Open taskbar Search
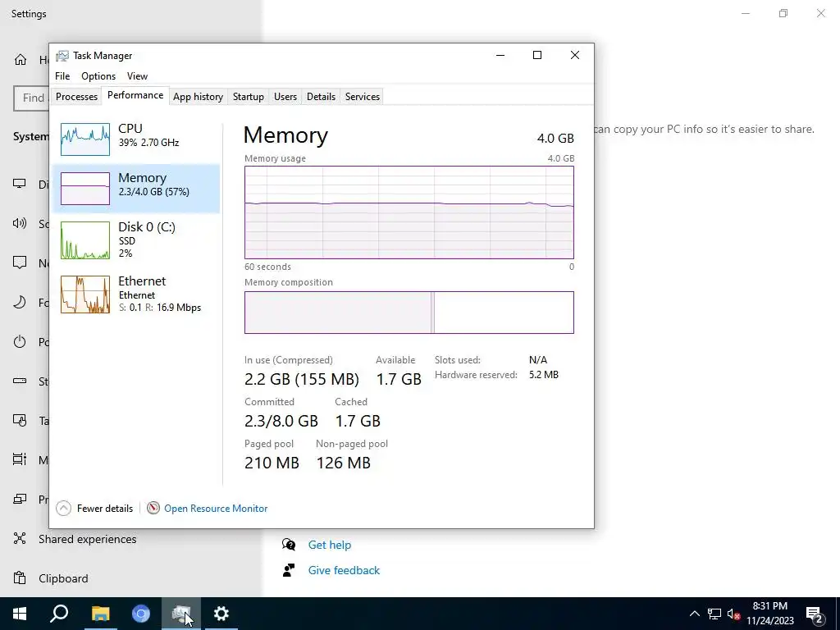The image size is (840, 630). point(59,614)
